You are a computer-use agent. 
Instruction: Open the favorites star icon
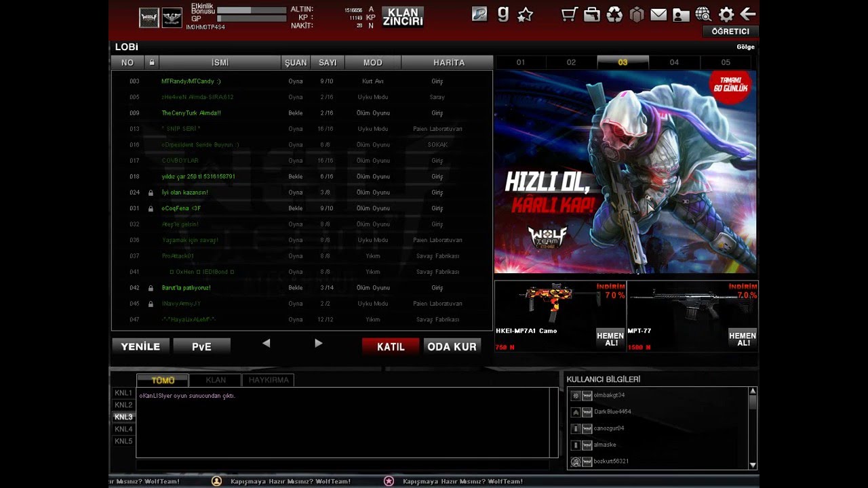(x=525, y=14)
